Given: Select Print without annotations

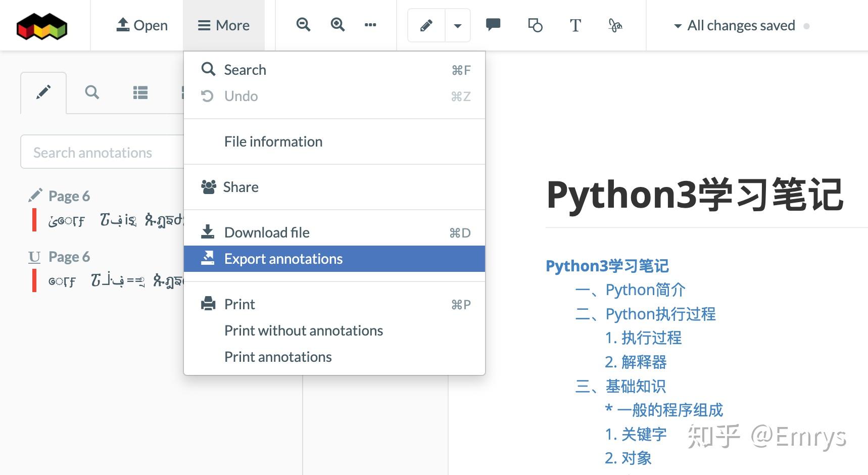Looking at the screenshot, I should 303,330.
